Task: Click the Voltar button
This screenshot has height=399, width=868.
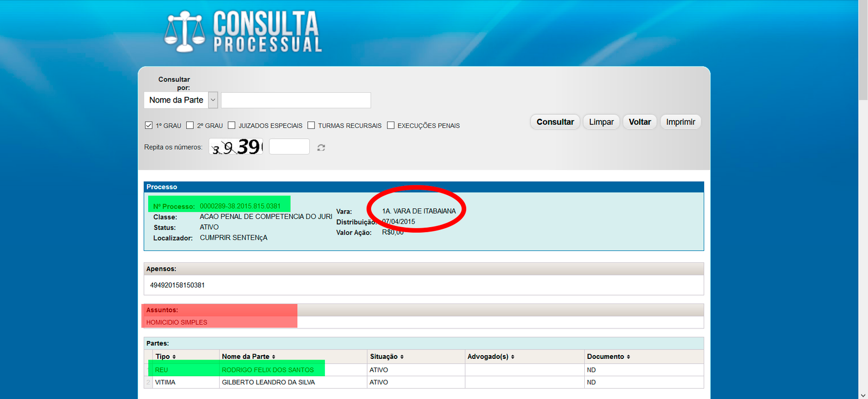Action: [640, 122]
